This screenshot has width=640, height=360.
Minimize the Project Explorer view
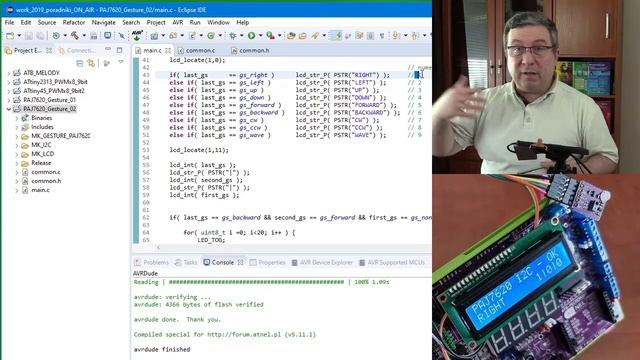pos(108,50)
